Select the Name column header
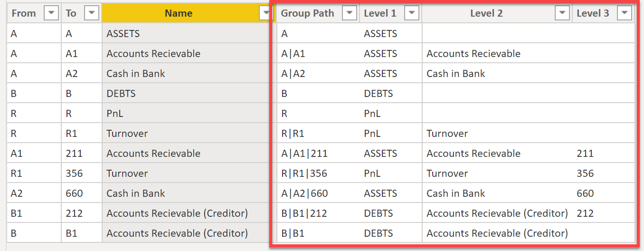The height and width of the screenshot is (251, 644). (x=179, y=13)
